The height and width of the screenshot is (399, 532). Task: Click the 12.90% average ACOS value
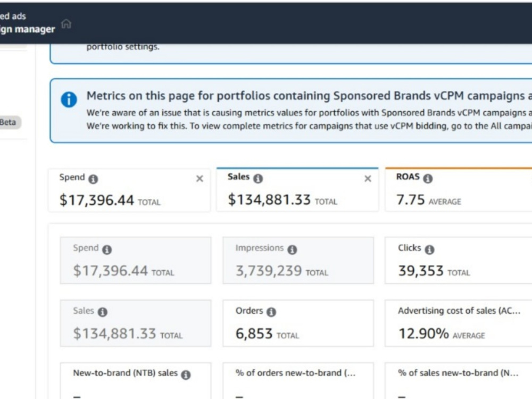click(423, 334)
